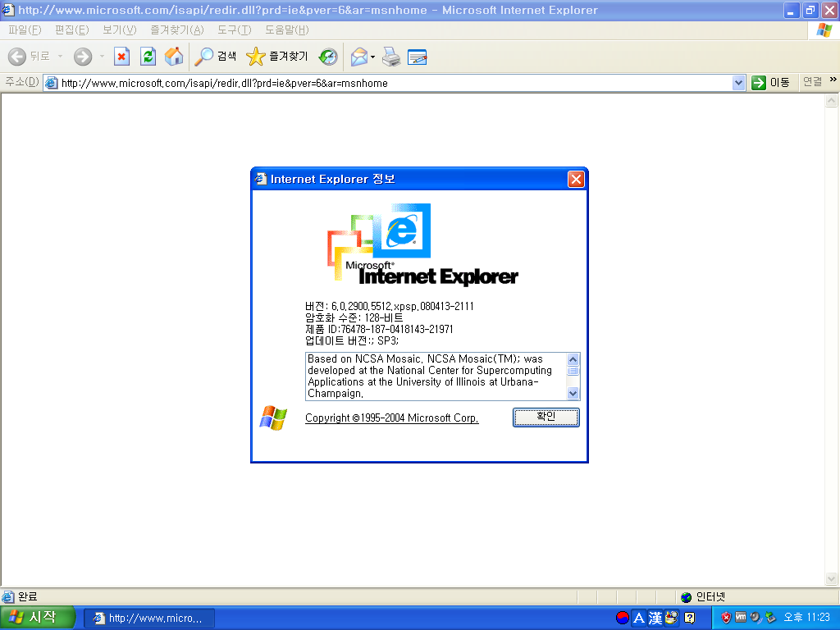Click the VMware tools tray icon
Image resolution: width=840 pixels, height=630 pixels.
pos(741,617)
